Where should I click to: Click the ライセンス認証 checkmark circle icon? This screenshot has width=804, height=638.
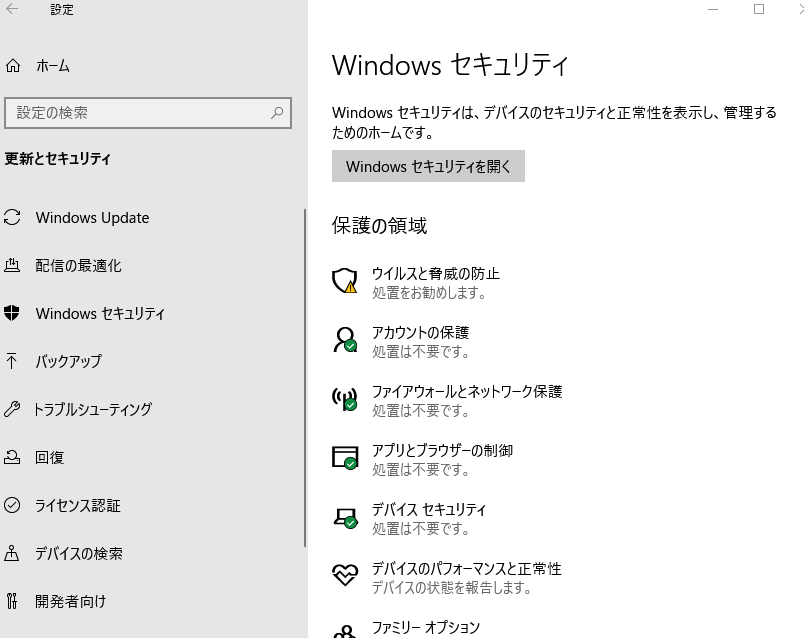coord(12,505)
